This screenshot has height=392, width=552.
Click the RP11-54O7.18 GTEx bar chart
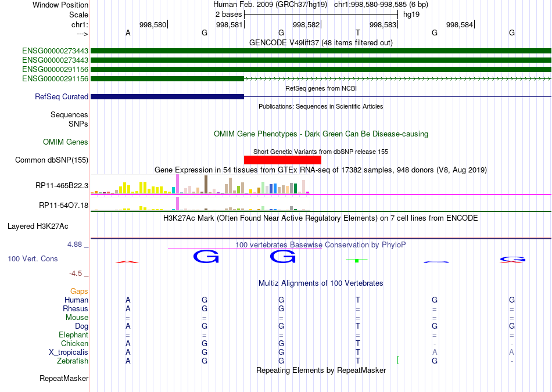pos(200,204)
